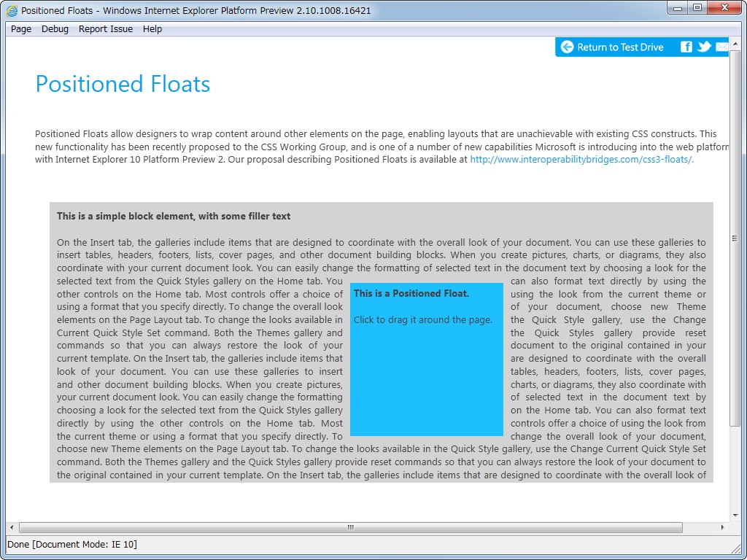
Task: Open the Debug menu
Action: tap(55, 28)
